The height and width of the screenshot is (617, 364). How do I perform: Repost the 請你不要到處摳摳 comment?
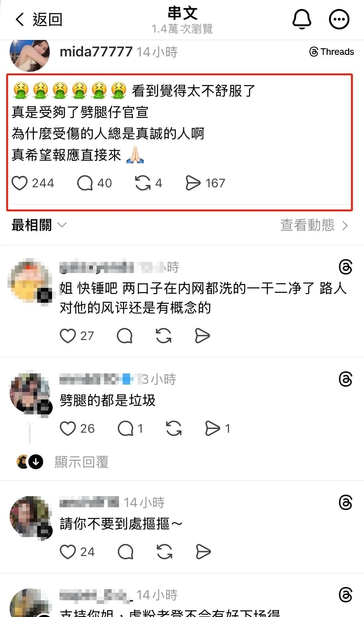[x=164, y=552]
